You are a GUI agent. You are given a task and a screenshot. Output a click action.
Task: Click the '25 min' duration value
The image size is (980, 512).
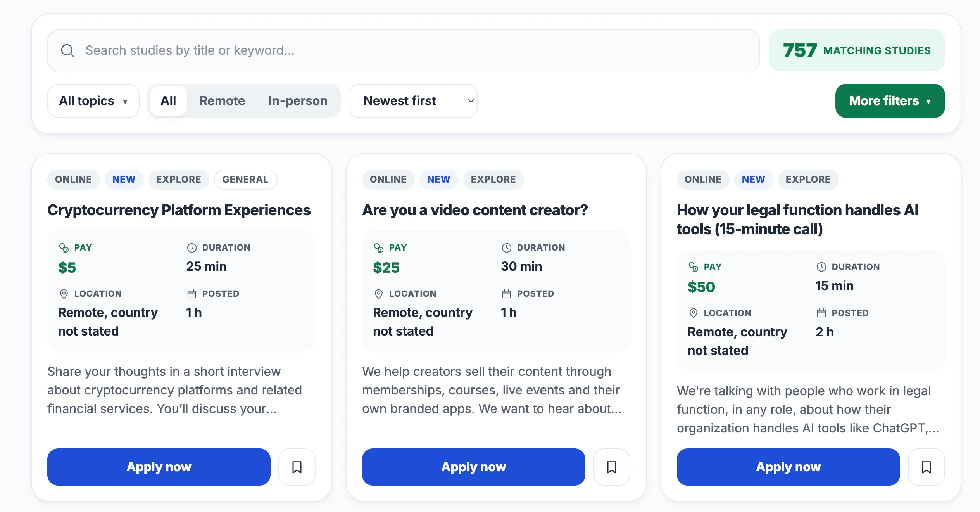coord(206,266)
